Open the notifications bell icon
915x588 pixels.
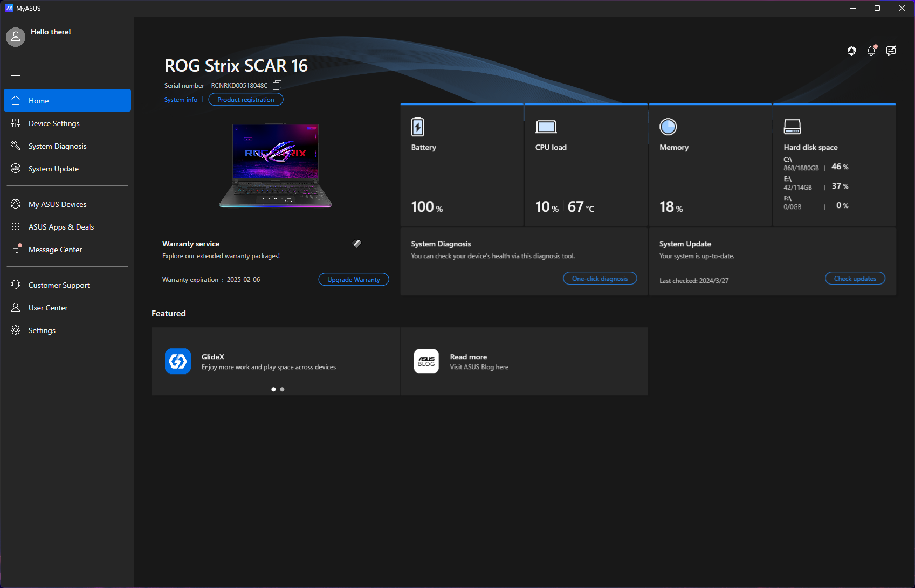click(x=871, y=50)
